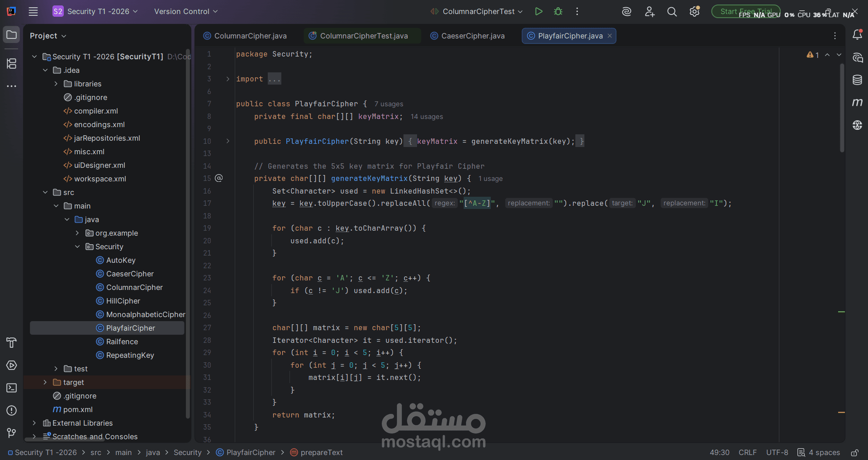Image resolution: width=868 pixels, height=460 pixels.
Task: Switch to ColumnarCipher.java tab
Action: (x=245, y=36)
